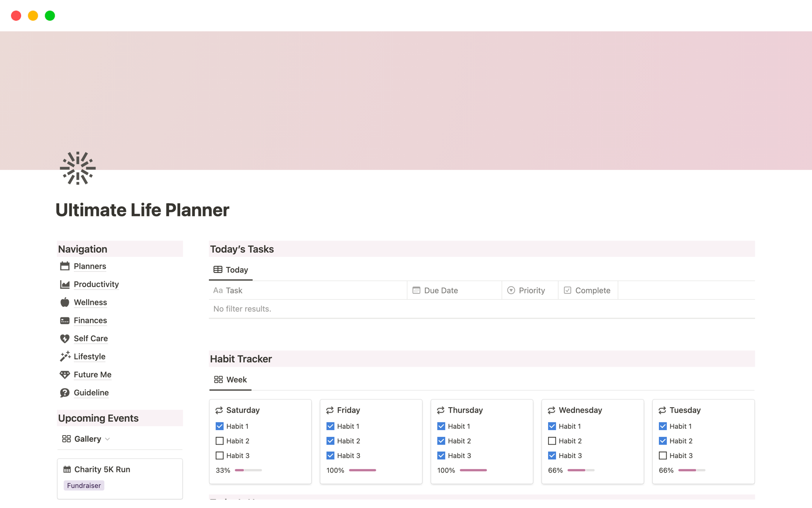
Task: Click the chart icon next to Productivity
Action: (65, 284)
